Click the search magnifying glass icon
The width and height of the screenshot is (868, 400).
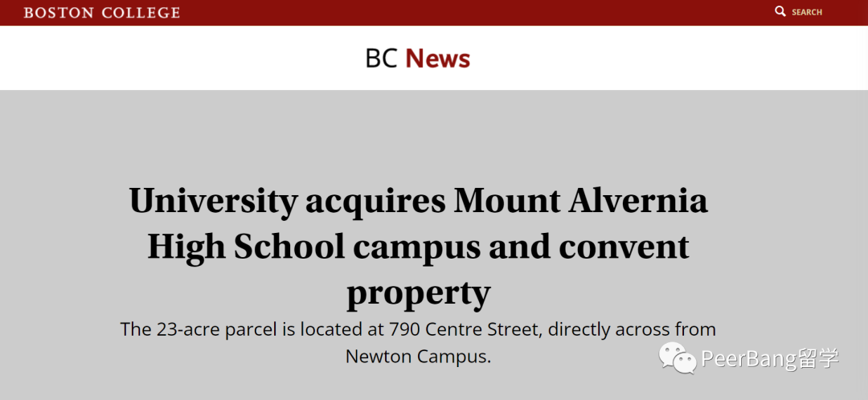780,11
